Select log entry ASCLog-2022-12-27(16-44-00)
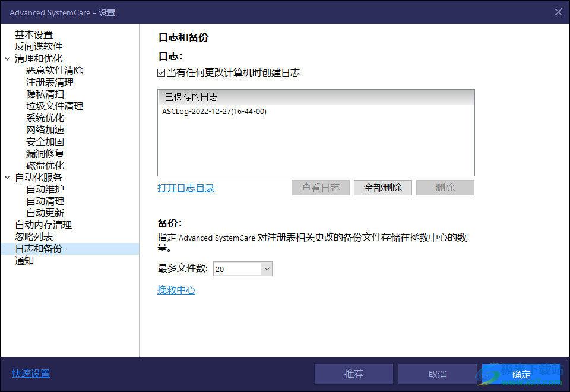This screenshot has width=570, height=392. 214,112
